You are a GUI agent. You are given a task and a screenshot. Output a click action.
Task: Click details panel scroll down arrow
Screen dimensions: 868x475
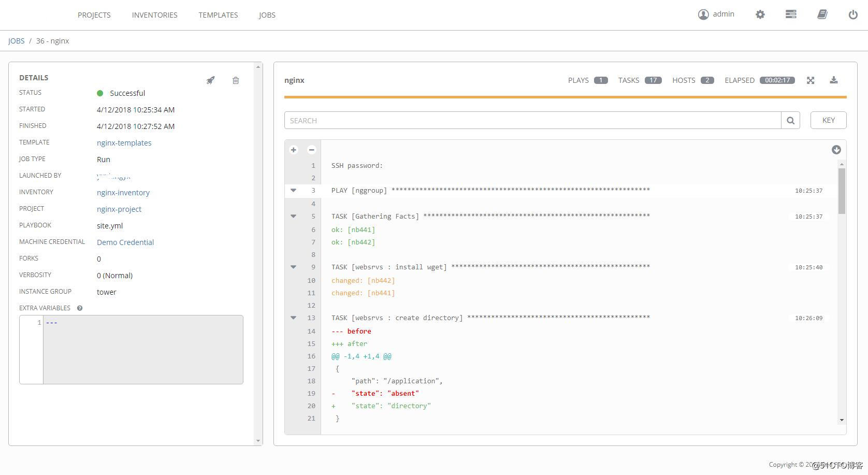(258, 441)
